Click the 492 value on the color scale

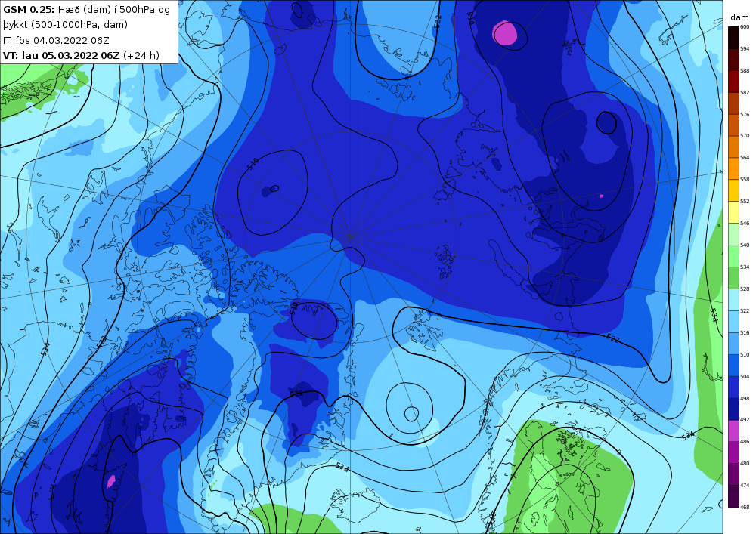[x=745, y=420]
